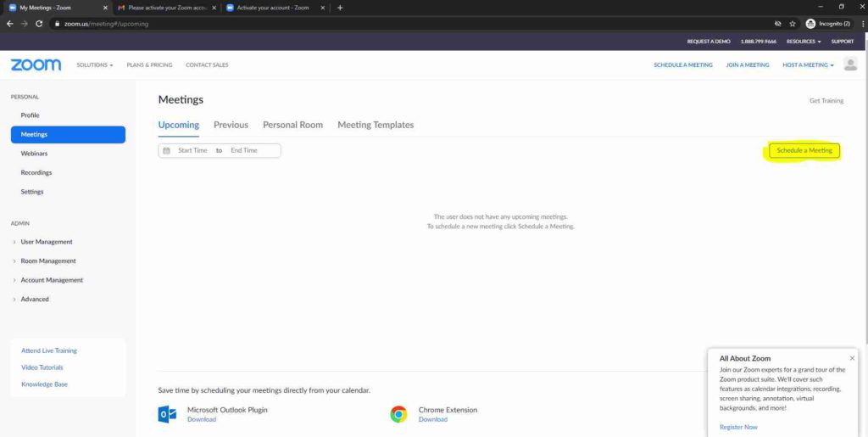
Task: Open the Meeting Templates tab
Action: 376,125
